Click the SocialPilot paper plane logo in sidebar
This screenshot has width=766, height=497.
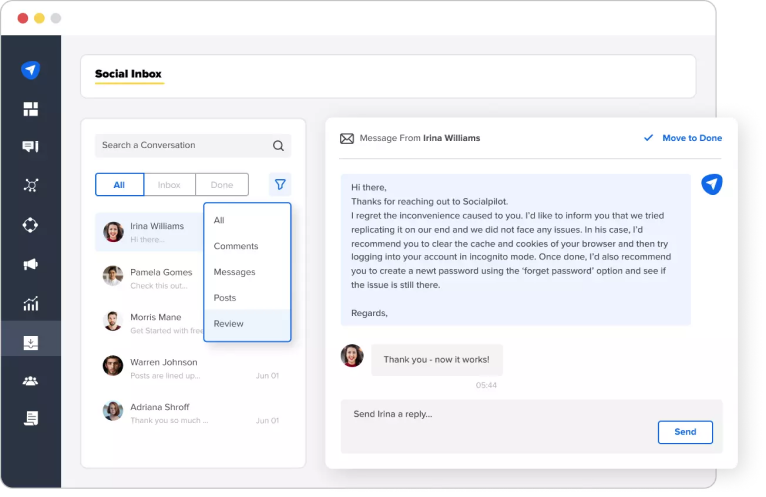[30, 70]
